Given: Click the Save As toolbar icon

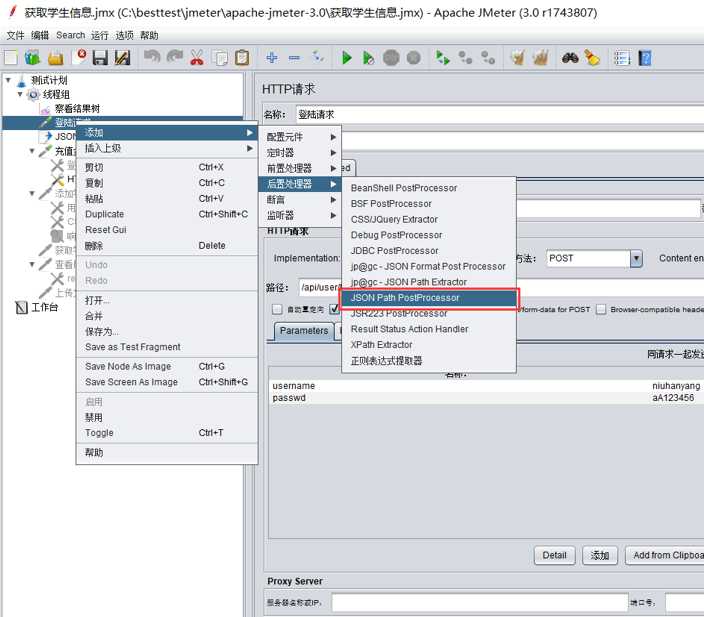Looking at the screenshot, I should pyautogui.click(x=122, y=58).
